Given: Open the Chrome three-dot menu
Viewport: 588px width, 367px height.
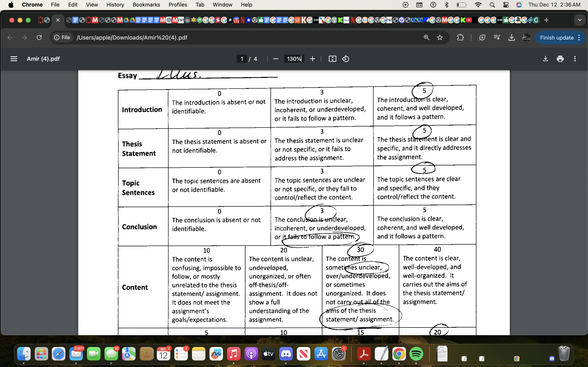Looking at the screenshot, I should [579, 37].
